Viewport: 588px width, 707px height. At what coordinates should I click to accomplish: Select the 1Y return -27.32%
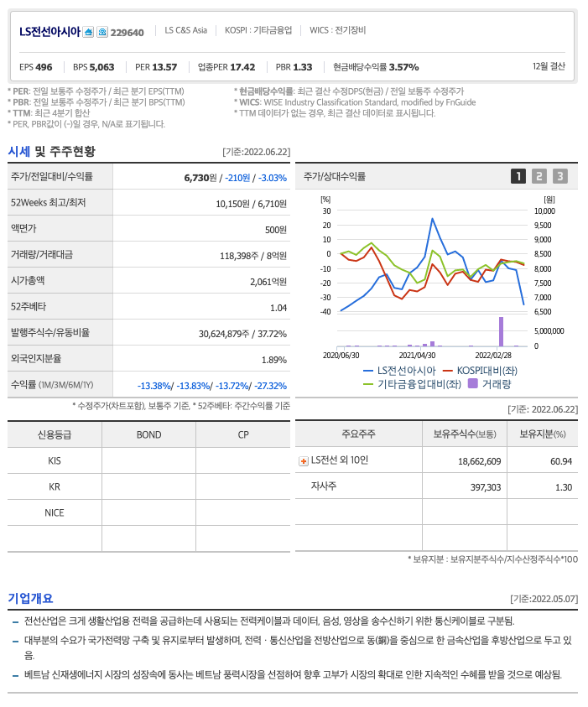tap(271, 386)
